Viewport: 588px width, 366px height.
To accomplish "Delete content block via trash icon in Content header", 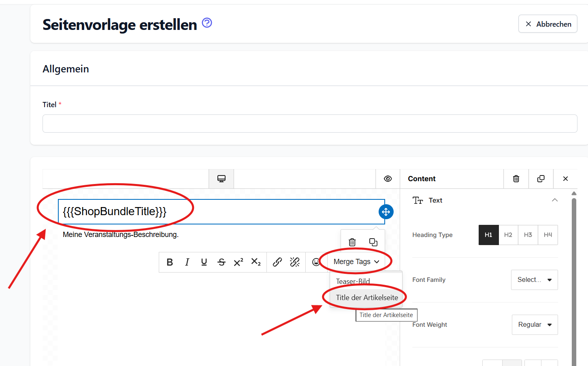I will pos(516,179).
